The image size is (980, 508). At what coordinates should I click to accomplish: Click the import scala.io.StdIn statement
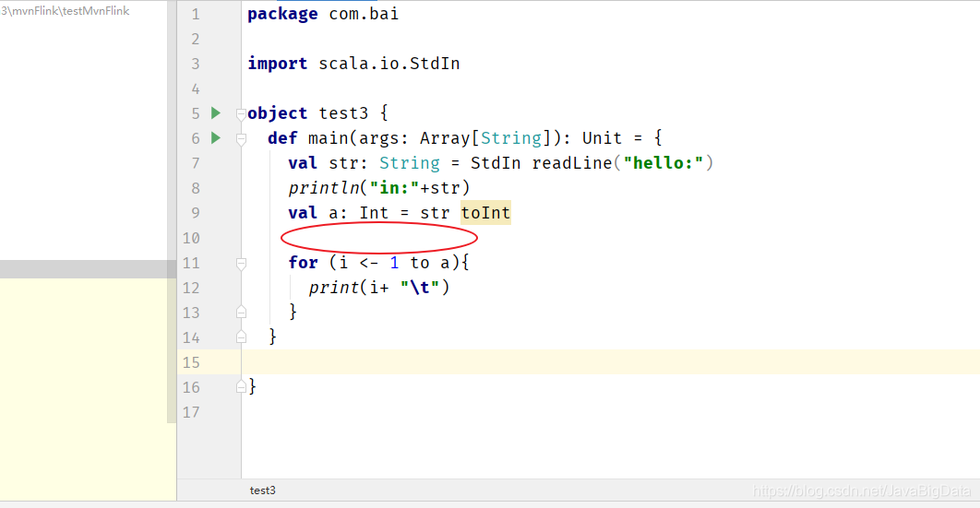click(x=353, y=64)
